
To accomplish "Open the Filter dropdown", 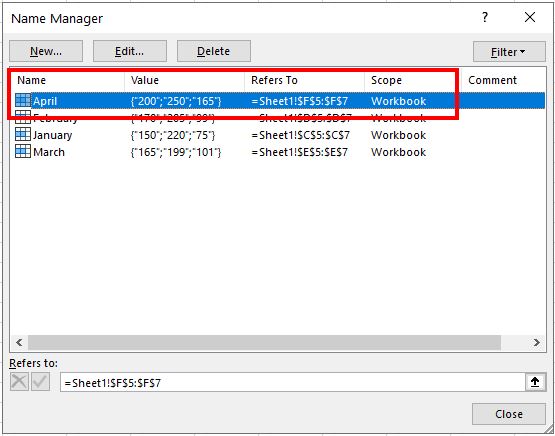I will point(509,52).
